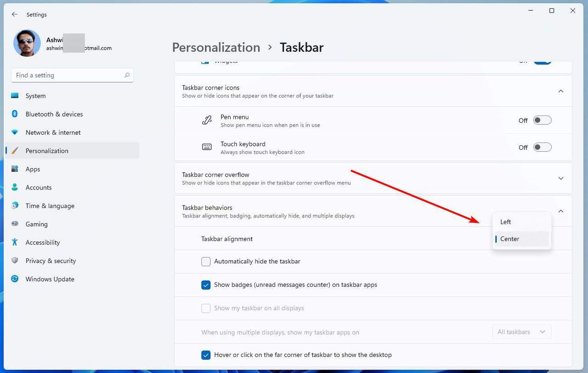Click the Personalization paintbrush icon
The image size is (588, 373).
coord(15,151)
